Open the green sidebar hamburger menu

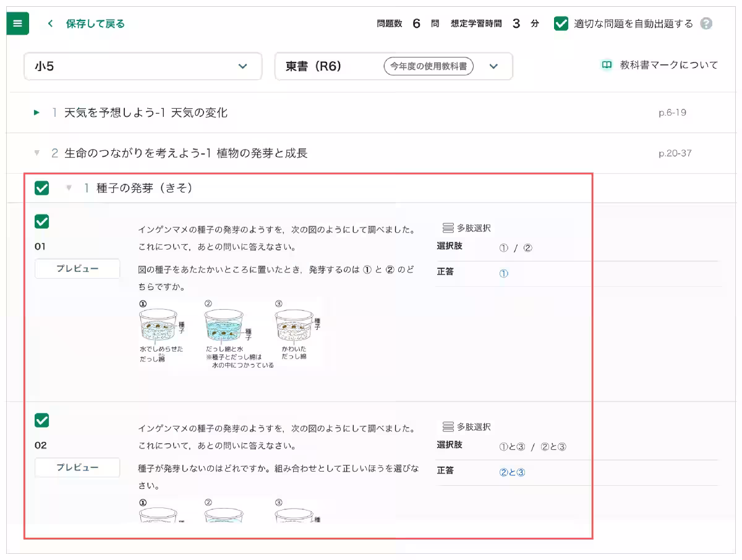point(17,23)
